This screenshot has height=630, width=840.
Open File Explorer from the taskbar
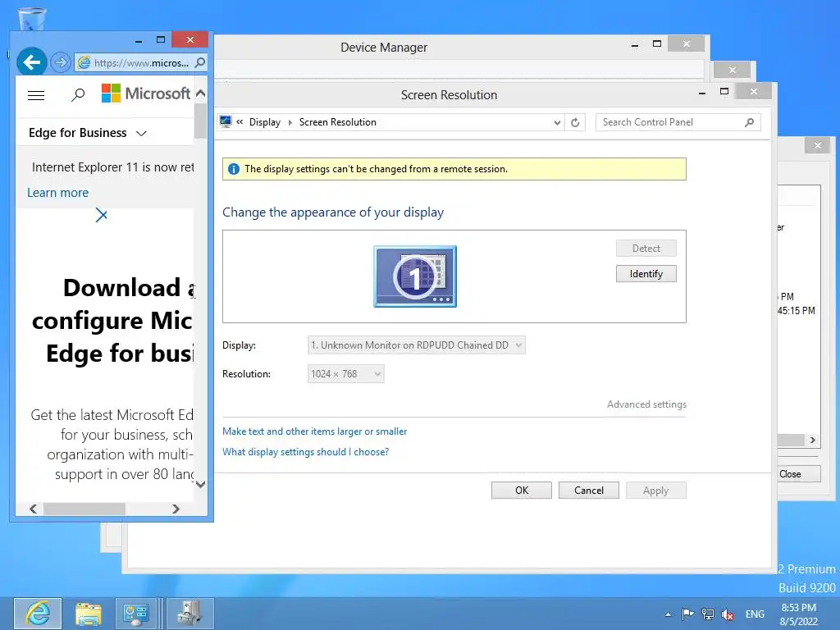pyautogui.click(x=89, y=614)
